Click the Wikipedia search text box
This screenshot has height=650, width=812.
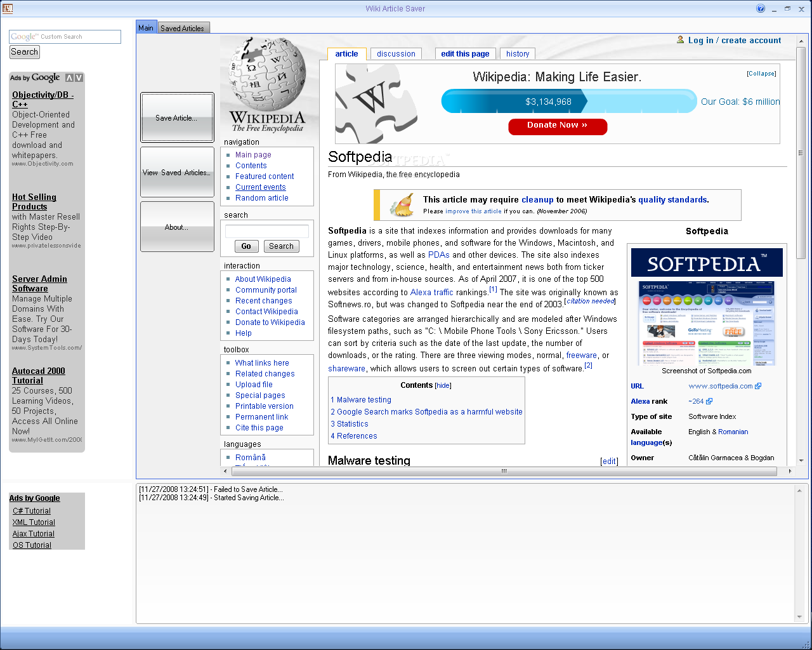(x=267, y=231)
